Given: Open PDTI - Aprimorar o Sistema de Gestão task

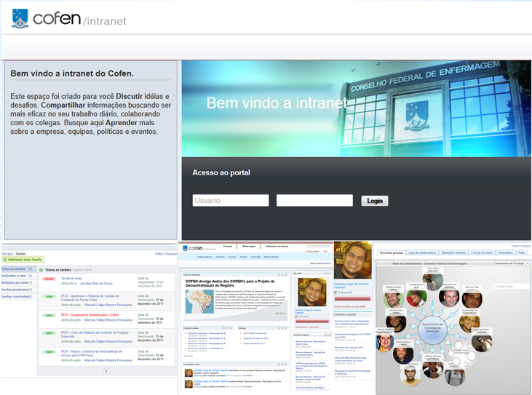Looking at the screenshot, I should pyautogui.click(x=90, y=298).
